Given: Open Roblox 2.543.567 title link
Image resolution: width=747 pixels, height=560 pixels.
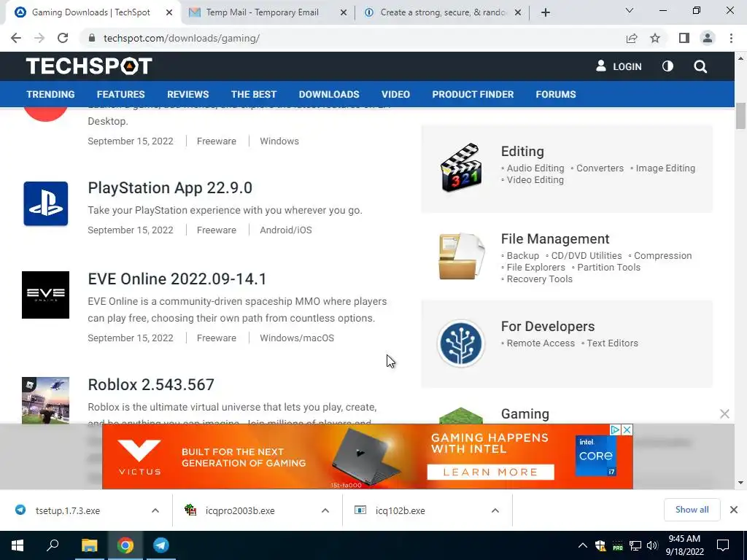Looking at the screenshot, I should (x=151, y=385).
